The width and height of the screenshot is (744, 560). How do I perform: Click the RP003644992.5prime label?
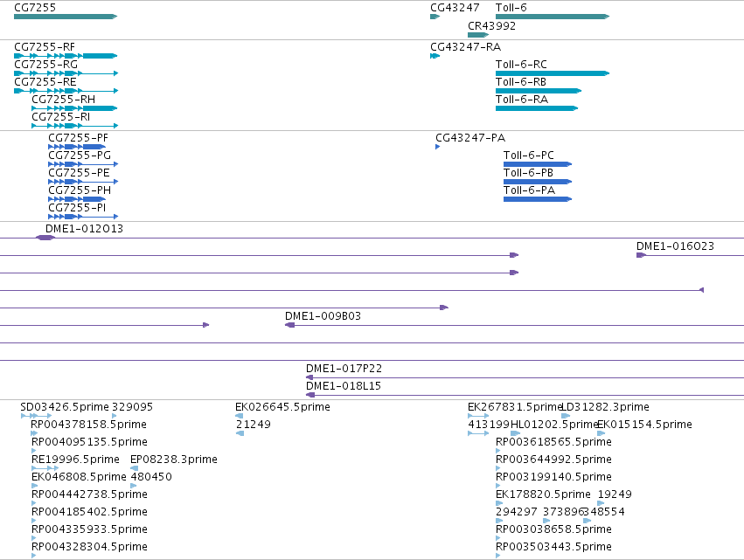coord(553,460)
